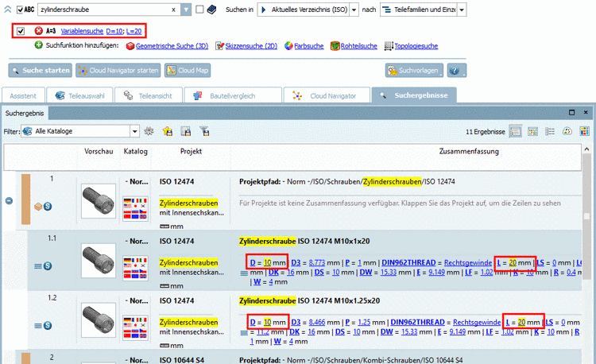This screenshot has height=364, width=596.
Task: Select 'Zylinderschraube ISO 12474 M10x1.25x20' title
Action: tap(309, 301)
